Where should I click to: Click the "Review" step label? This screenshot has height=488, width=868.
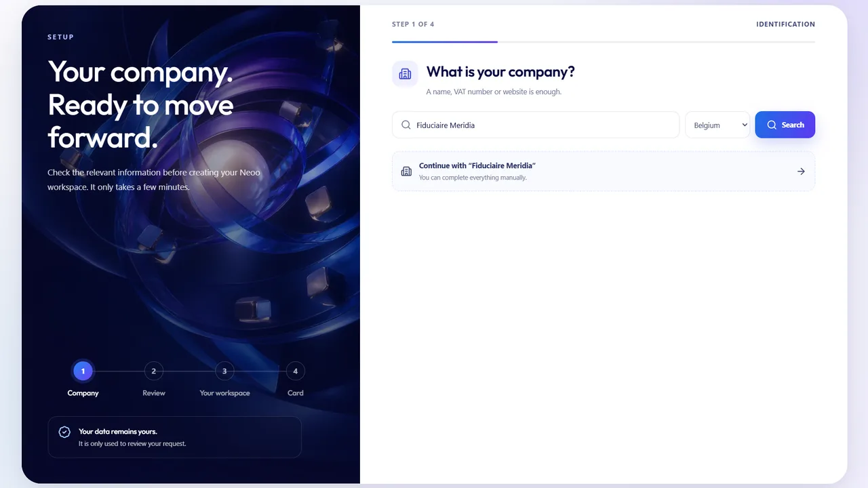(154, 393)
